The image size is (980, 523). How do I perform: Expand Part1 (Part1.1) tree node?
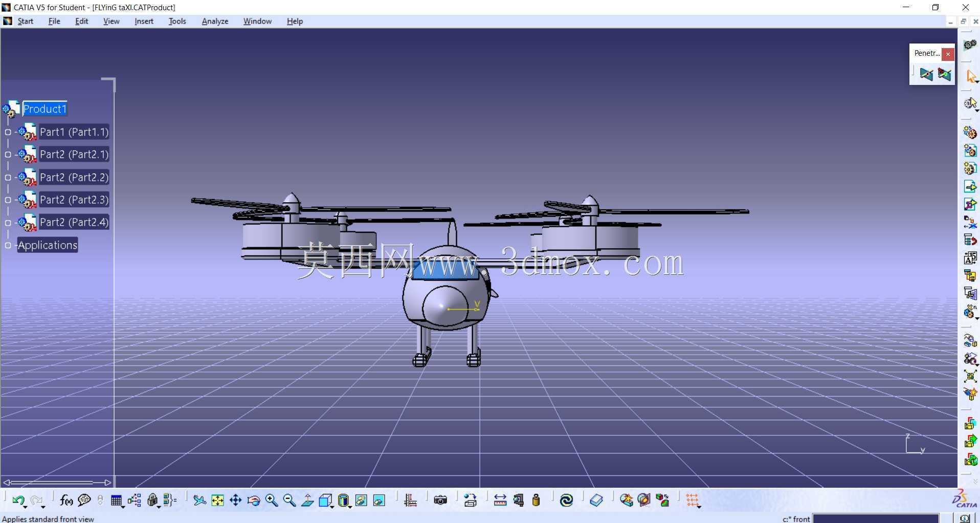pos(8,132)
